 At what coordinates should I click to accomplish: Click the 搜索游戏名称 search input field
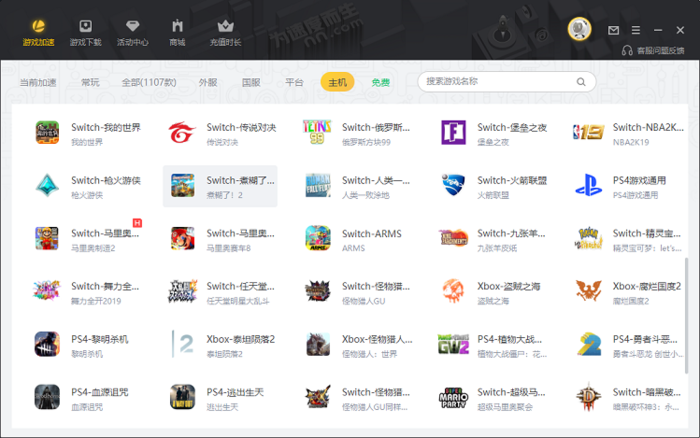pos(495,82)
